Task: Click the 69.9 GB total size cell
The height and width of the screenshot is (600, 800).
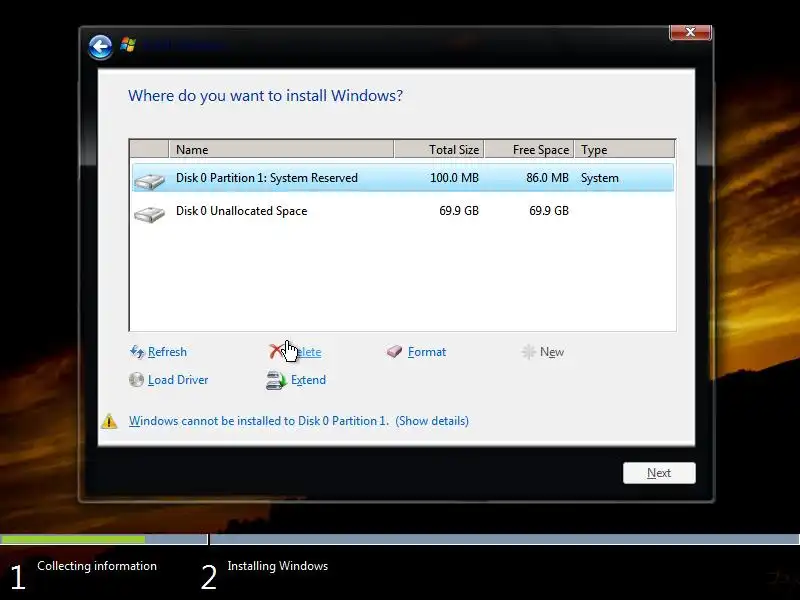Action: click(x=459, y=211)
